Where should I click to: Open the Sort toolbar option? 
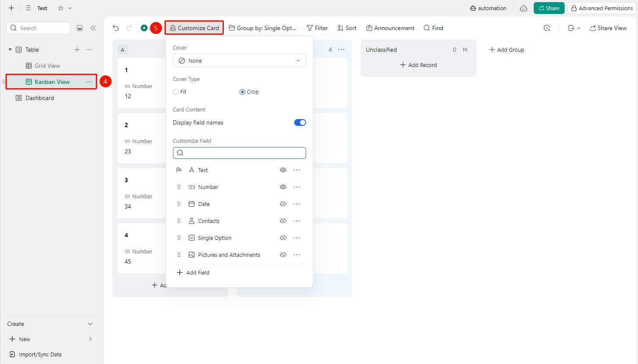[347, 28]
